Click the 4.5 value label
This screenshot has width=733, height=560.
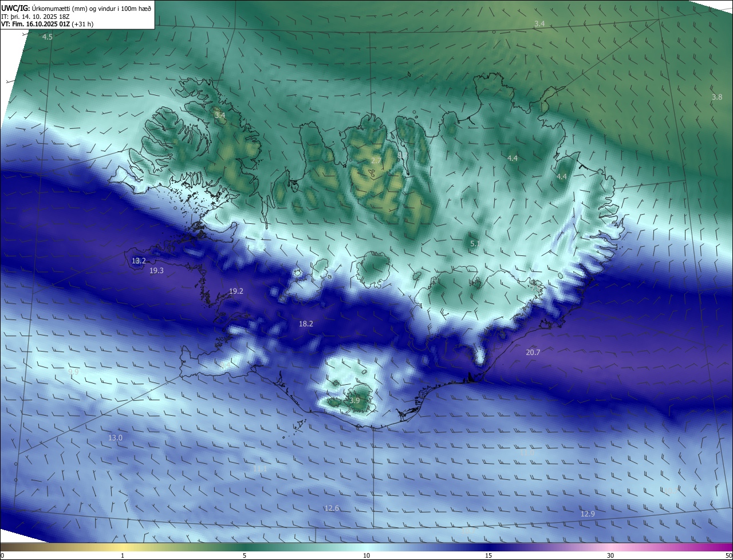point(48,37)
